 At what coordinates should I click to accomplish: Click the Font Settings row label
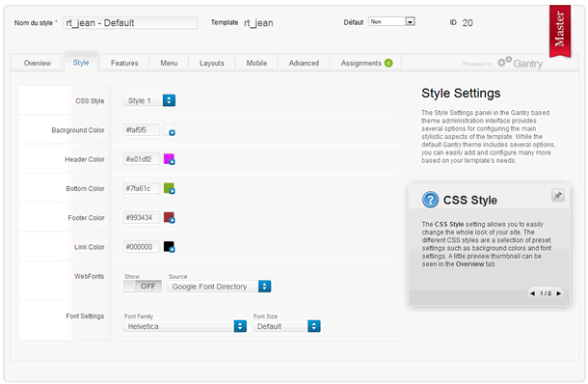pyautogui.click(x=85, y=316)
